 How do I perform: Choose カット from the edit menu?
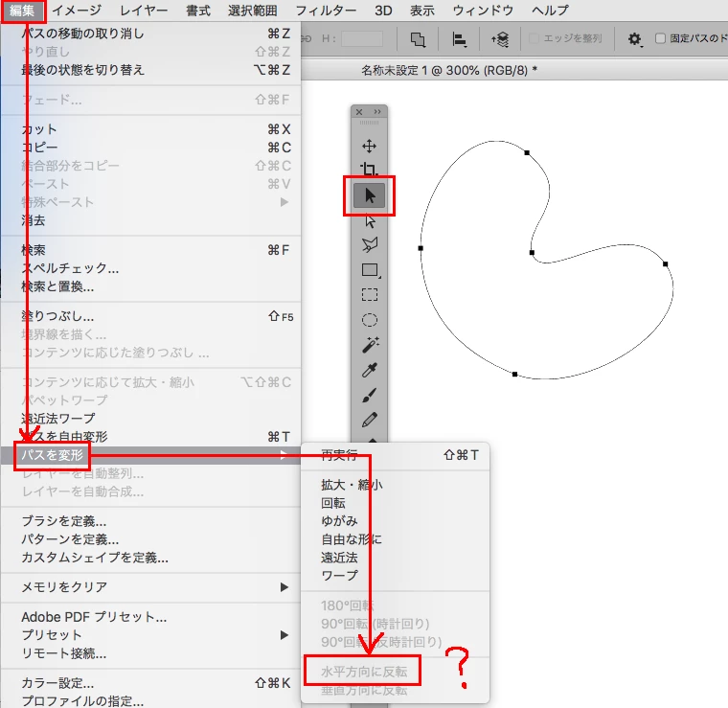151,129
